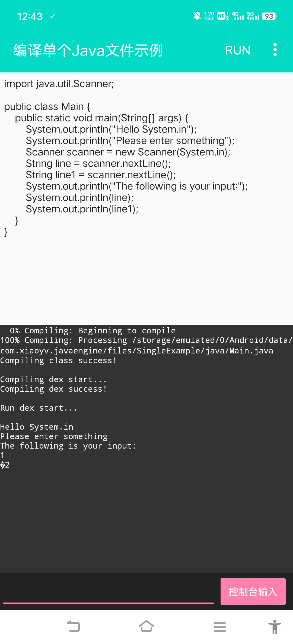This screenshot has width=293, height=644.
Task: Tap RUN to compile the Java file
Action: 238,50
